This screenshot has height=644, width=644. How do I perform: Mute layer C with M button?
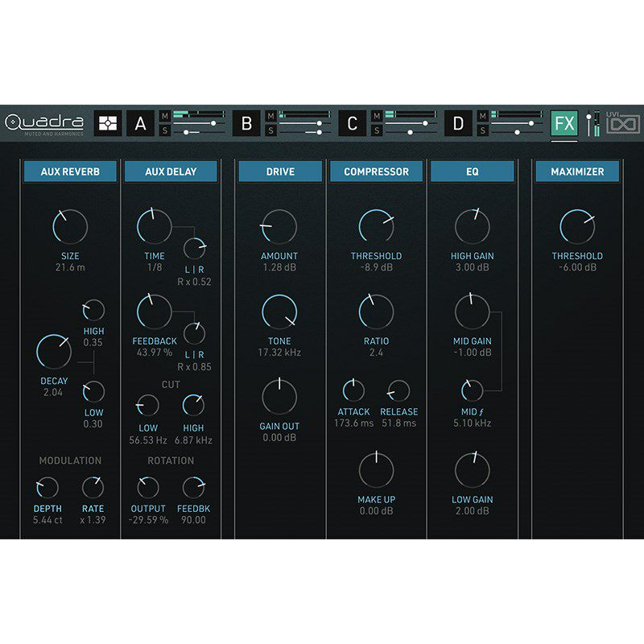pyautogui.click(x=377, y=117)
